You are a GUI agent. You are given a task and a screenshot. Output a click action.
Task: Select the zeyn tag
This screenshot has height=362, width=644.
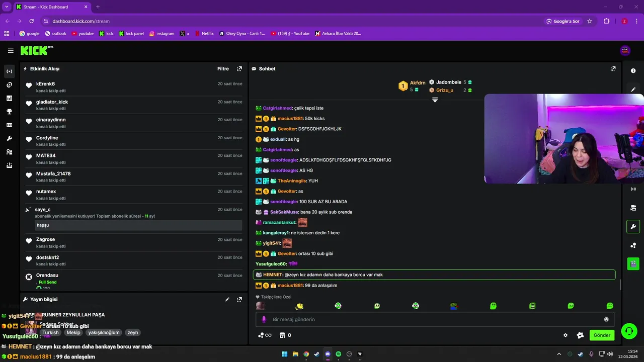coord(132,332)
